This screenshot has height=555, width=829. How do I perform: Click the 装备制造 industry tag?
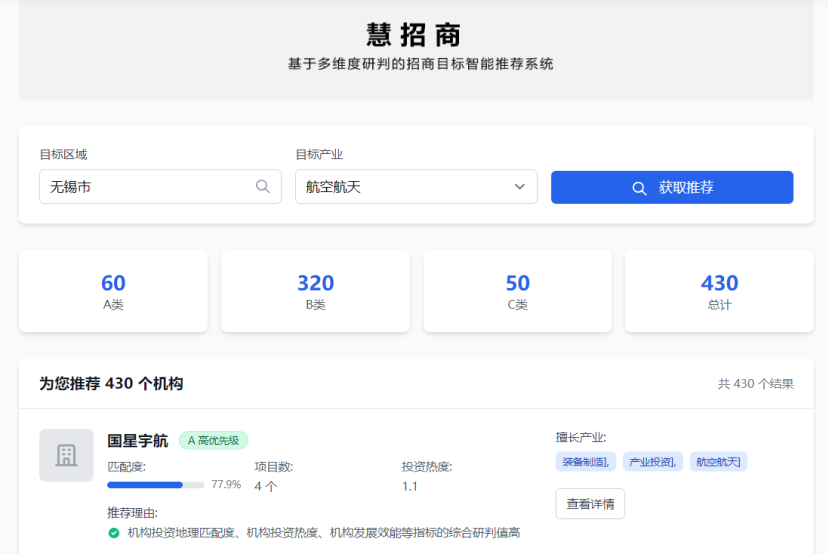(x=585, y=461)
